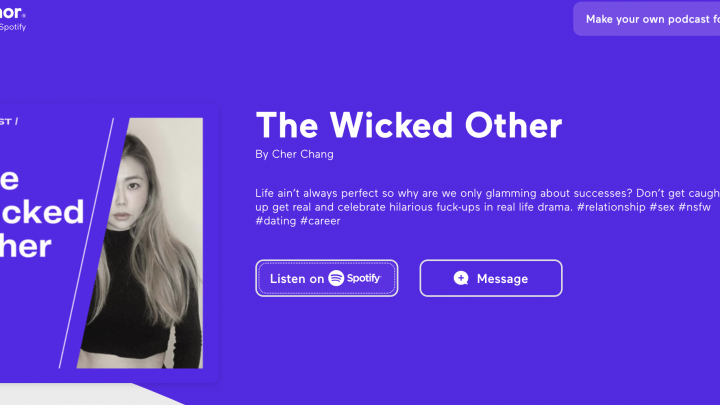Click the 'Message' label in the Message button
The width and height of the screenshot is (720, 405).
pos(502,279)
